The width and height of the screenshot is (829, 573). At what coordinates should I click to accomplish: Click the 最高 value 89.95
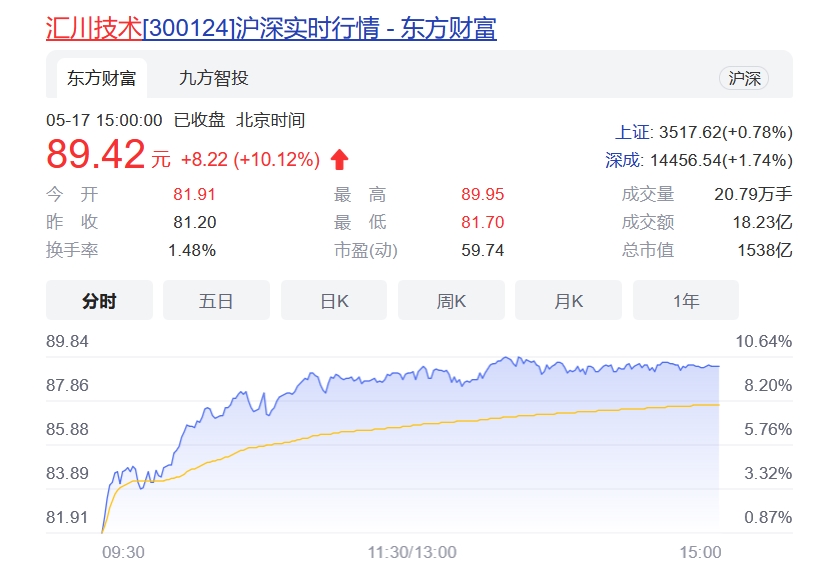[482, 194]
